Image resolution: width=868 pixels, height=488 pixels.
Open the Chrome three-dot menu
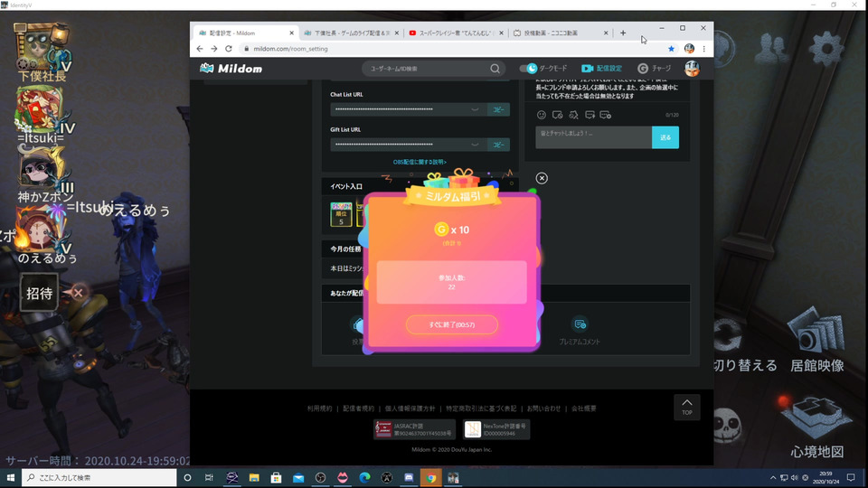click(704, 49)
